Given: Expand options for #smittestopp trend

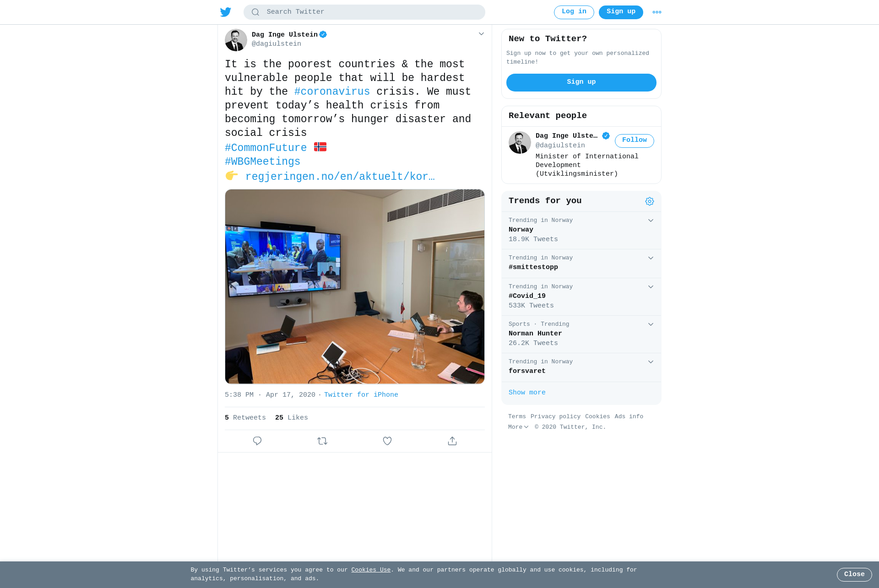Looking at the screenshot, I should (x=651, y=258).
